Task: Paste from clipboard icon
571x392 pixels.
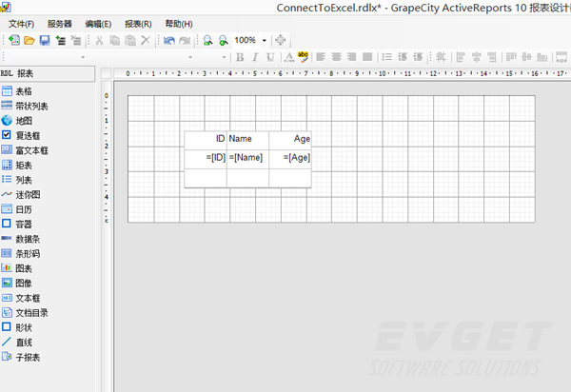Action: (x=130, y=40)
